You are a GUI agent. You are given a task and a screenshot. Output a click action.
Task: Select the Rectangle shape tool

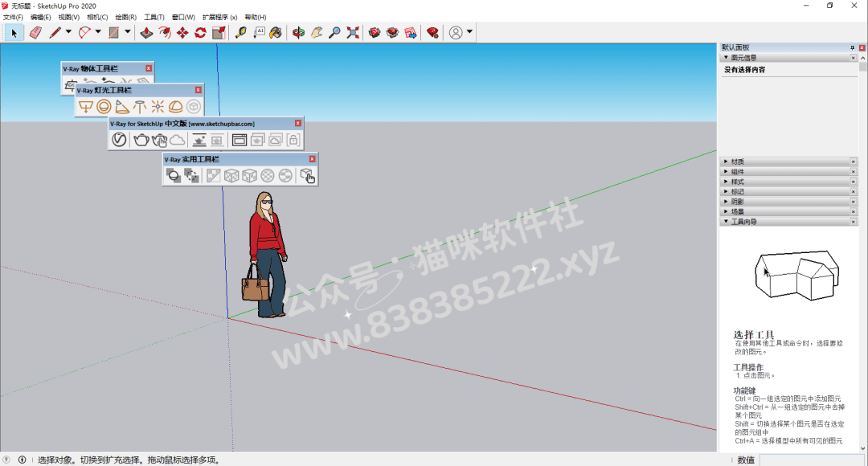pos(113,33)
